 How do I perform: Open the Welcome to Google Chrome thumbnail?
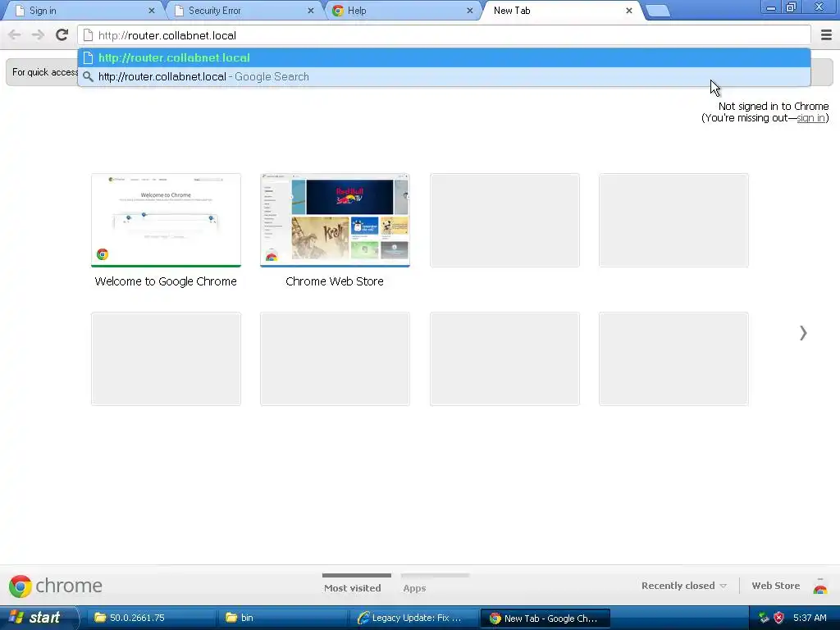pyautogui.click(x=166, y=220)
